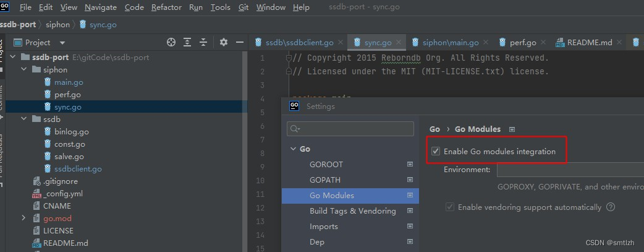Close the siphon\main.go editor tab
The height and width of the screenshot is (252, 644).
486,42
